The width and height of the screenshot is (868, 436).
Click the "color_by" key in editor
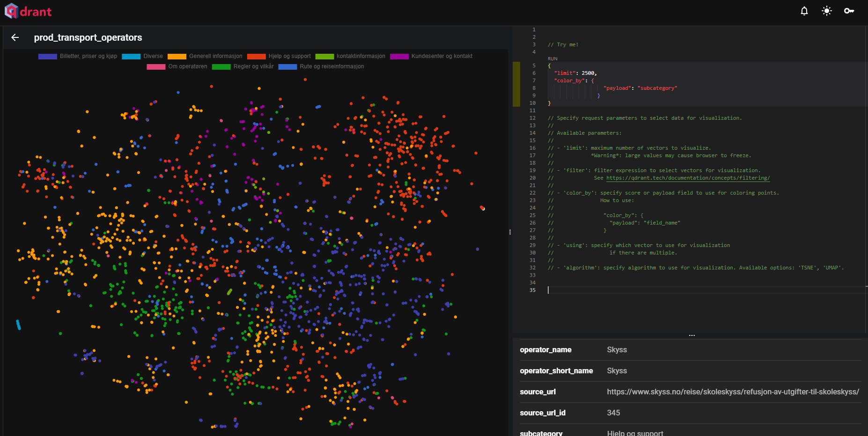tap(569, 80)
